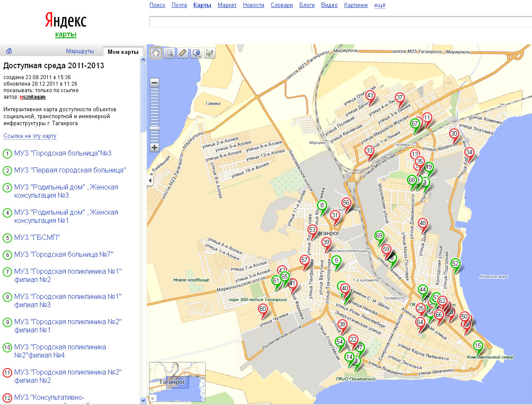This screenshot has width=532, height=405.
Task: Open Городская поликлиника №2 филиал №1 item
Action: point(68,326)
